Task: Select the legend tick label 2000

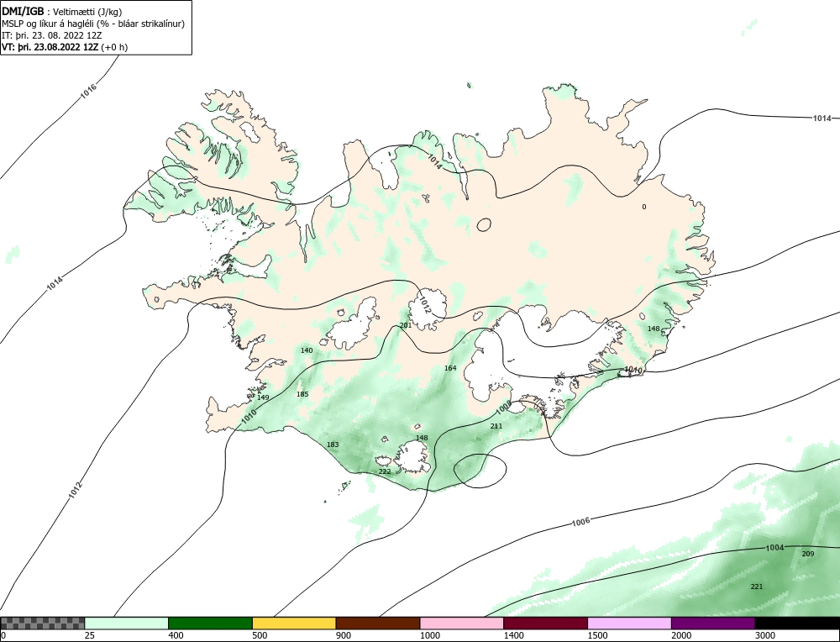Action: (x=681, y=635)
